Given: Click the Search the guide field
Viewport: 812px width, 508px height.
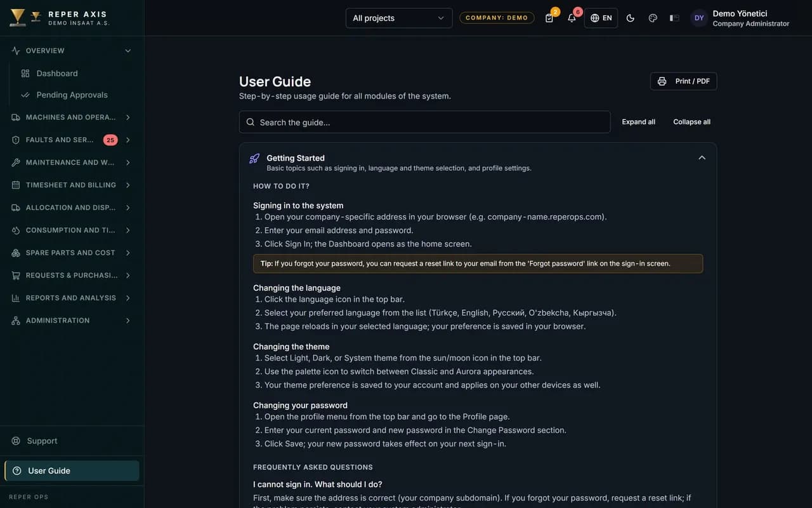Looking at the screenshot, I should point(424,122).
